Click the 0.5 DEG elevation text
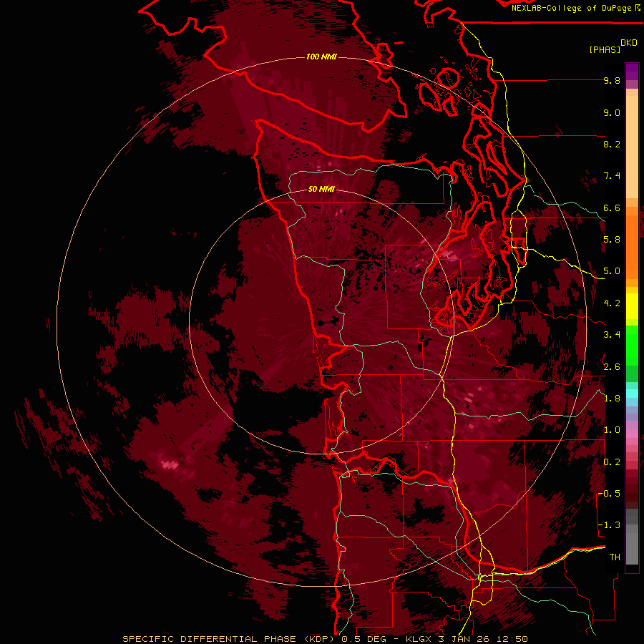Screen dimensions: 644x644 [x=364, y=639]
